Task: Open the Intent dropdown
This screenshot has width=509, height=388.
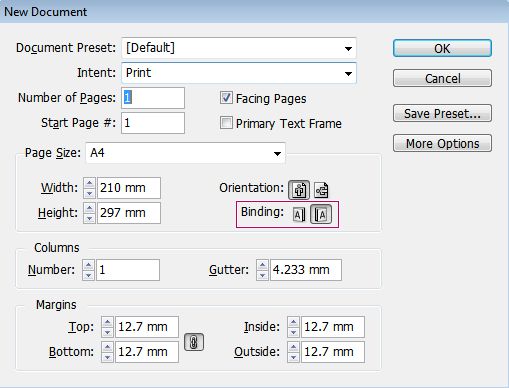Action: tap(239, 73)
